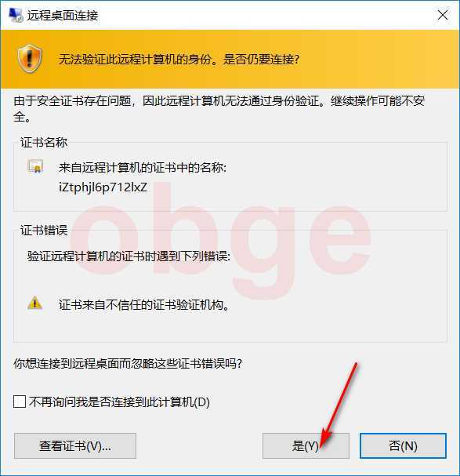460x476 pixels.
Task: Decline the connection with 否(N)
Action: [x=403, y=446]
